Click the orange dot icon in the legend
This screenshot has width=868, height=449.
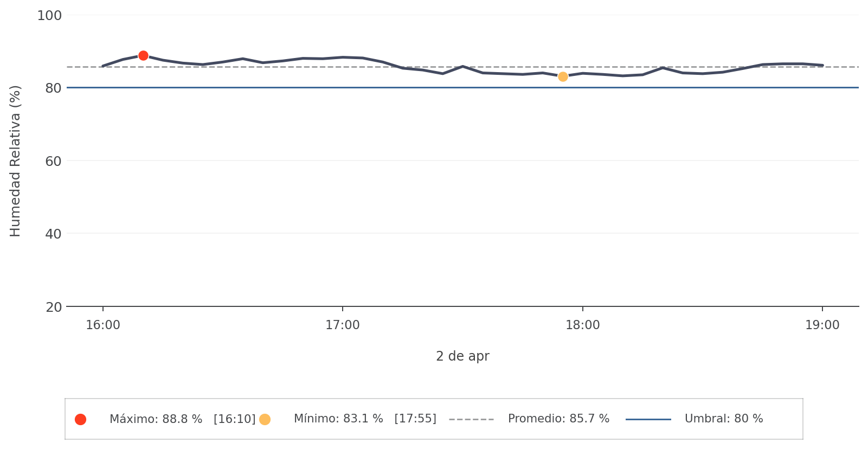click(265, 419)
